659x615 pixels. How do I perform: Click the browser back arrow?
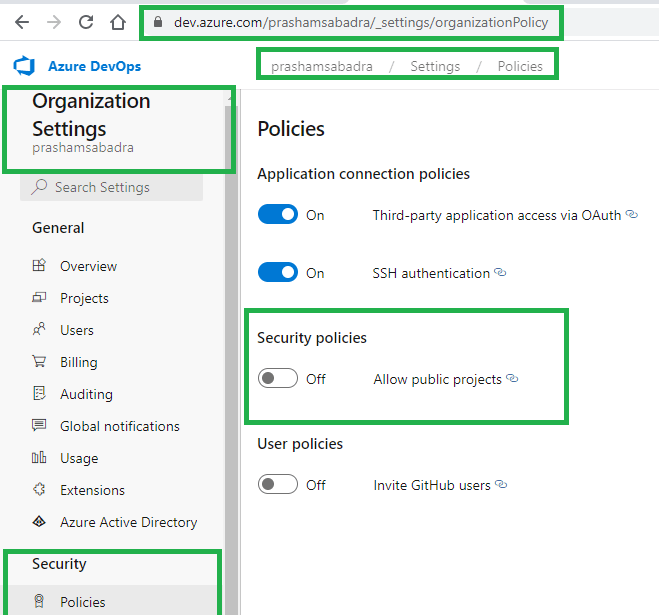click(22, 22)
